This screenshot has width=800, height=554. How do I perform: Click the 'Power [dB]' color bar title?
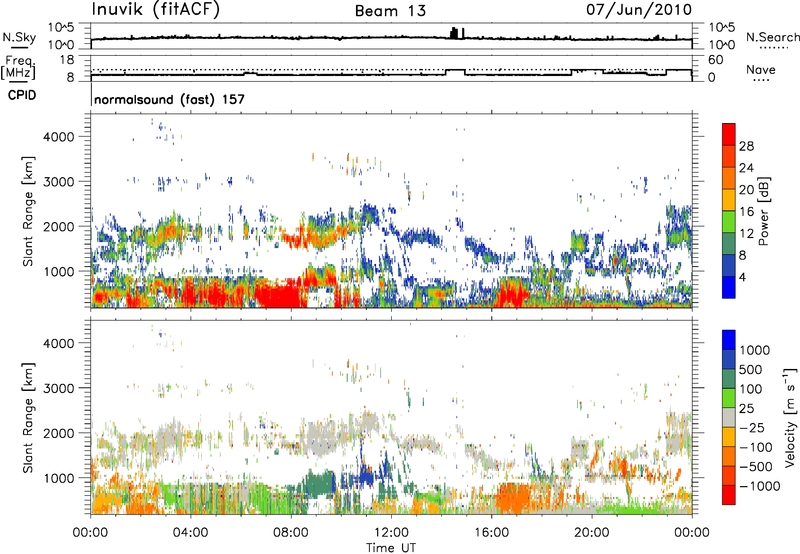[763, 211]
